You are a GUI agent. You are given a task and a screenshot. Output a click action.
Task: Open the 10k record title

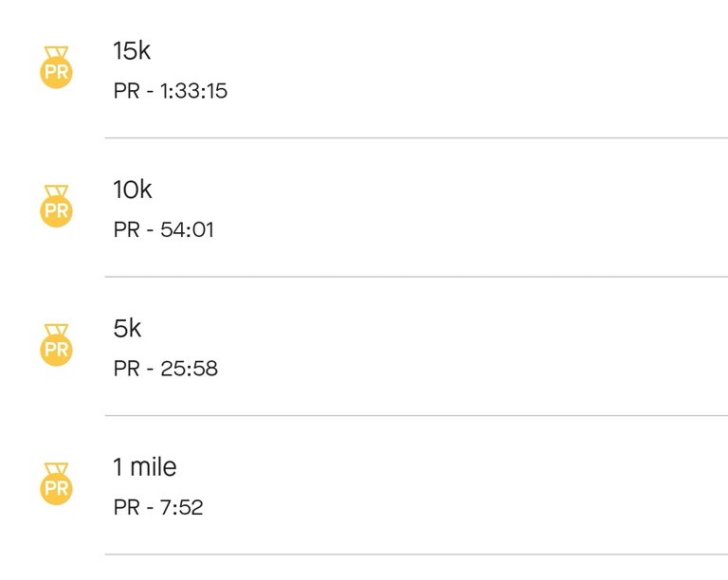pos(133,190)
